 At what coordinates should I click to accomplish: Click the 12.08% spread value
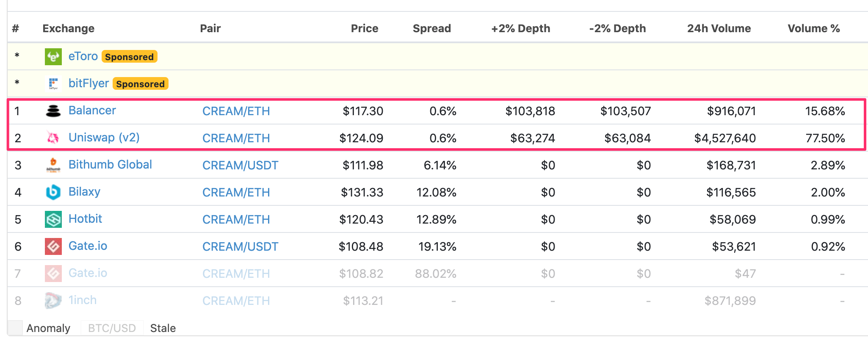coord(436,192)
